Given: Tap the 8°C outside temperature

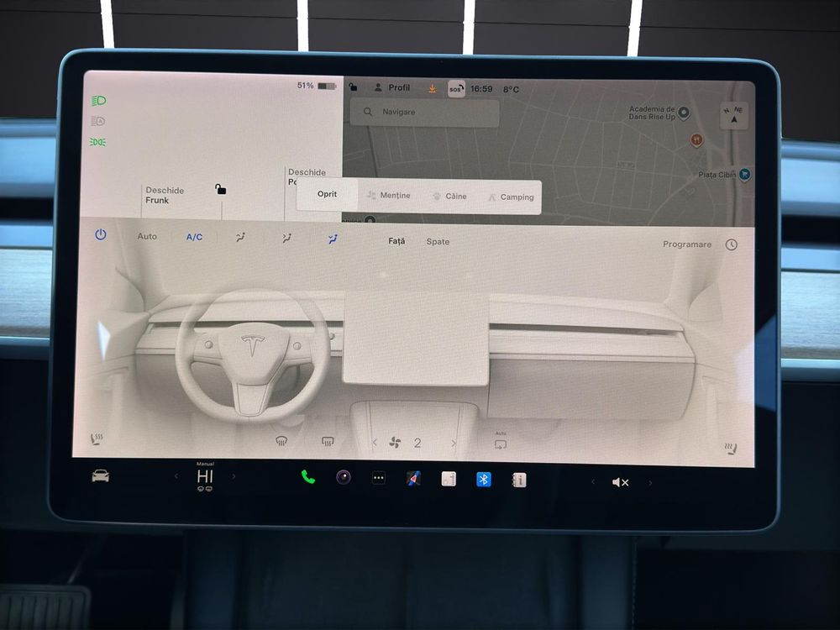Looking at the screenshot, I should (511, 90).
